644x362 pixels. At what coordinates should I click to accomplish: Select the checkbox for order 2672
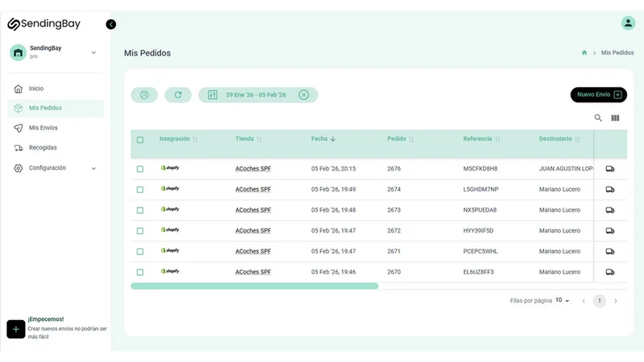[140, 231]
